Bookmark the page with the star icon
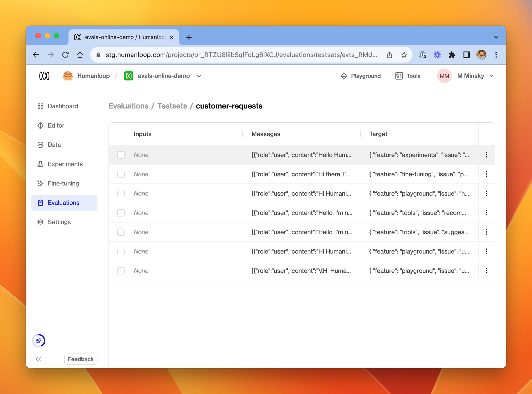 404,55
